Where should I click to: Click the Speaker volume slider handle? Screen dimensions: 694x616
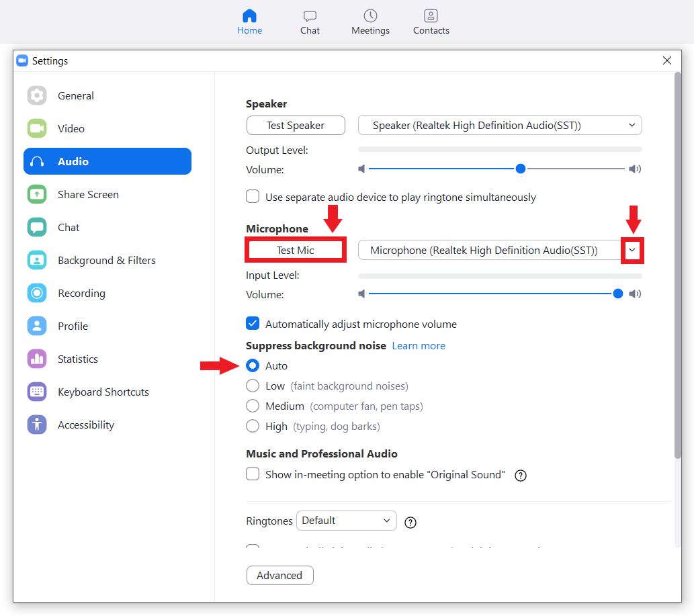click(520, 169)
